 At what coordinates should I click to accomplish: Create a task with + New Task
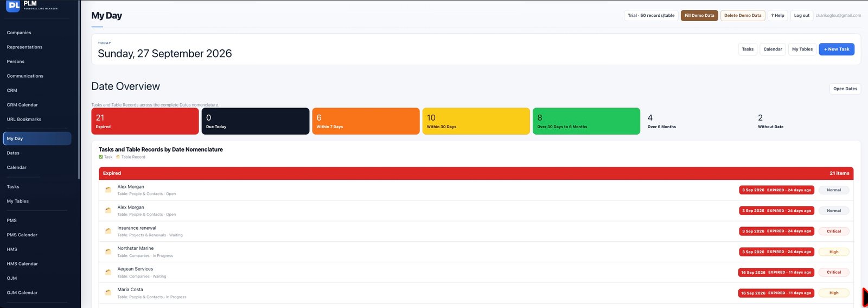(837, 49)
